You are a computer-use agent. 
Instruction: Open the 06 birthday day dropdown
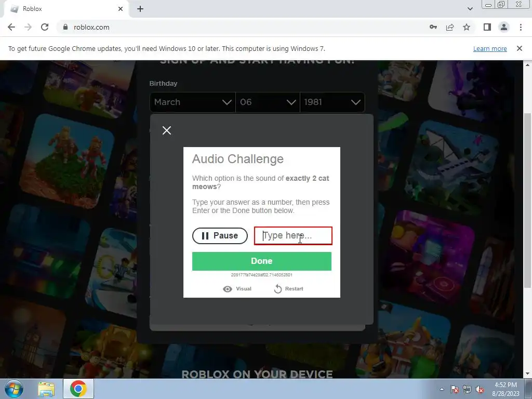click(x=268, y=102)
